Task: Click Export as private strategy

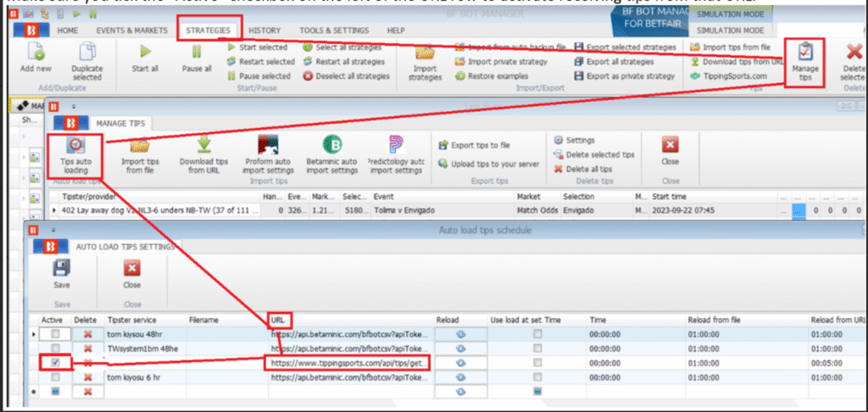Action: click(x=625, y=75)
